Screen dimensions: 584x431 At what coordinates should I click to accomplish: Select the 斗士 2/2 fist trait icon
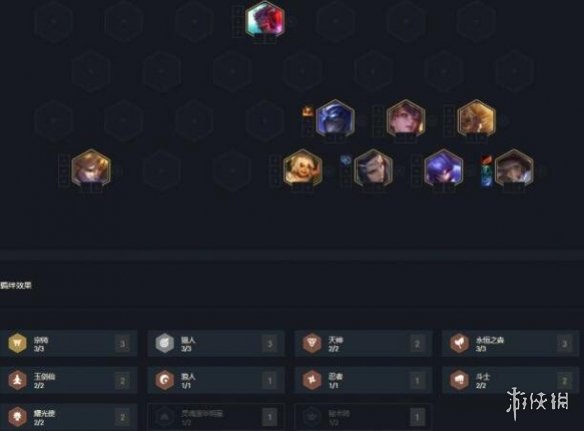(x=459, y=380)
